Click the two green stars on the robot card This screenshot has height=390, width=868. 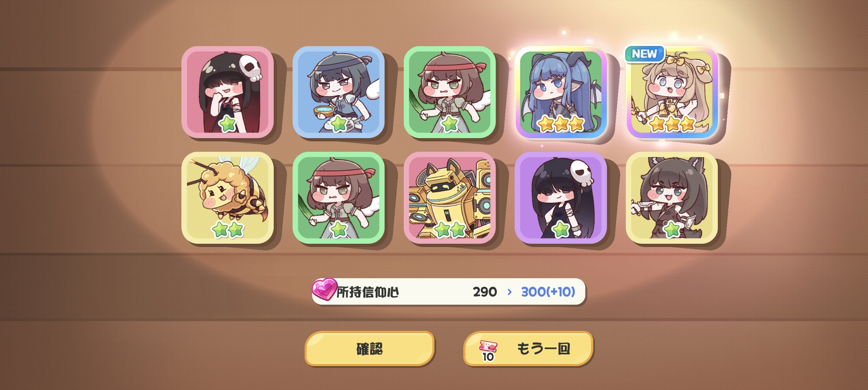point(450,229)
